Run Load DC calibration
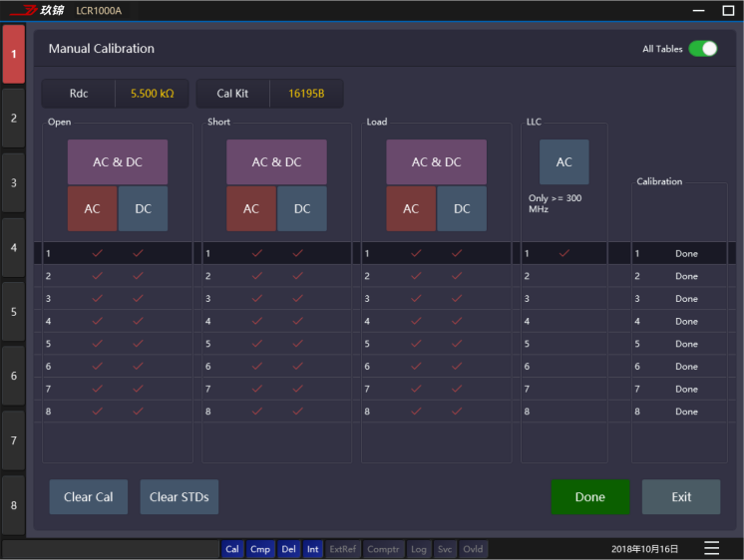Screen dimensions: 744x560 click(x=462, y=208)
